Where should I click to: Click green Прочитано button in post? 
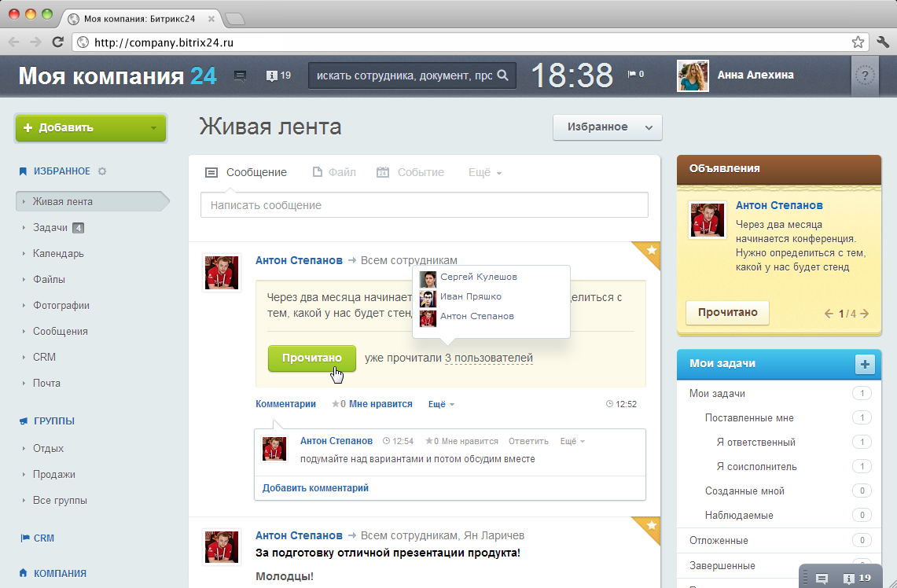(312, 358)
